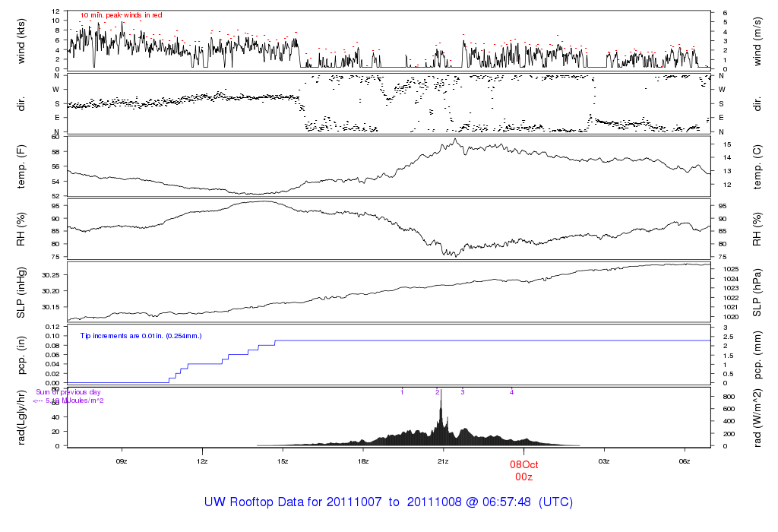This screenshot has height=532, width=778.
Task: Click the '1025' hPa tick value
Action: point(731,269)
